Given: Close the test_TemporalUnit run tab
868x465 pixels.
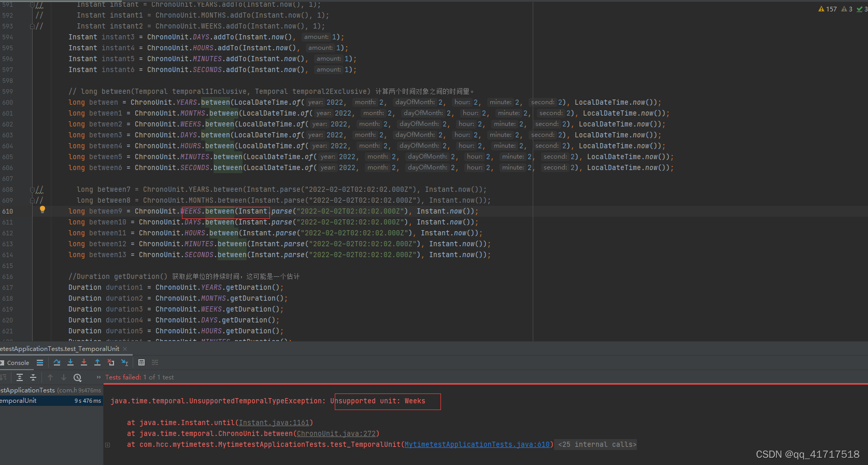Looking at the screenshot, I should click(x=125, y=349).
